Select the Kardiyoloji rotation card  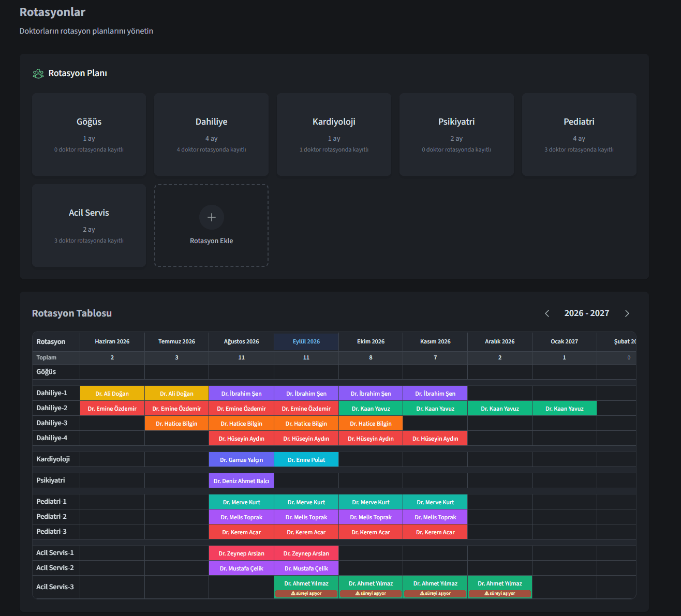(334, 134)
